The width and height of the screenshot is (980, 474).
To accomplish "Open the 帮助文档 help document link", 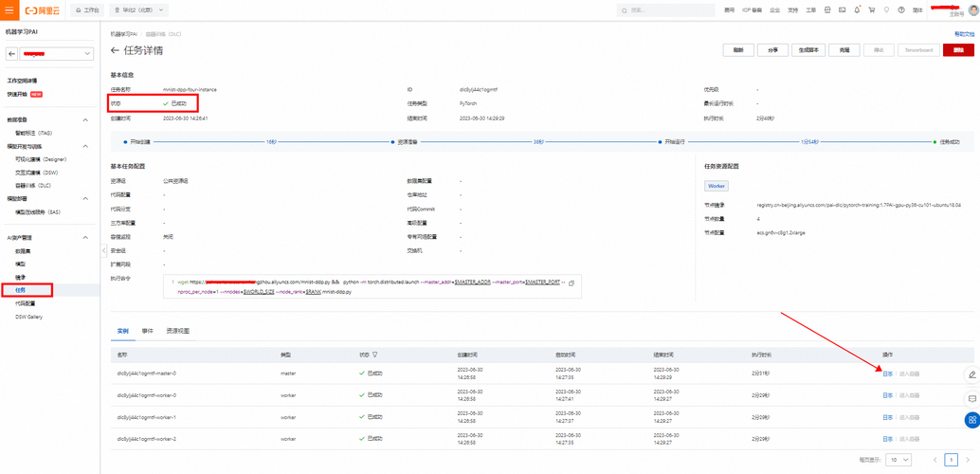I will [x=963, y=34].
